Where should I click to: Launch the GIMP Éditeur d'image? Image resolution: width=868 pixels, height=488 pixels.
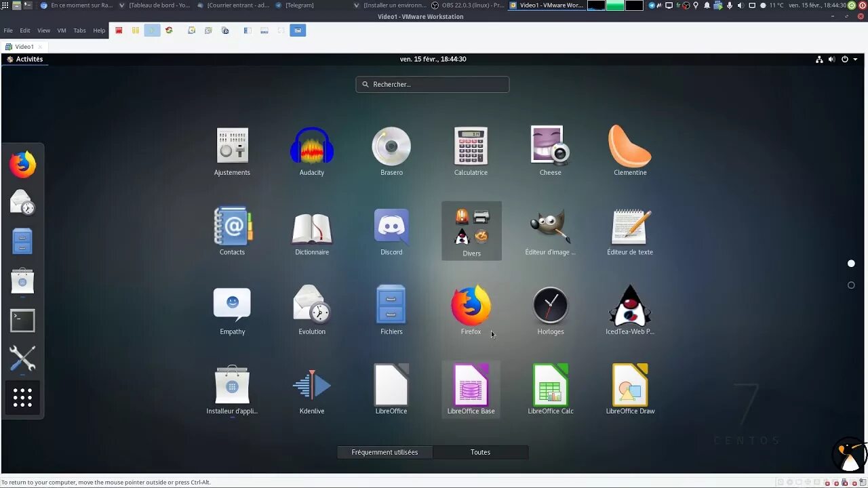point(550,231)
